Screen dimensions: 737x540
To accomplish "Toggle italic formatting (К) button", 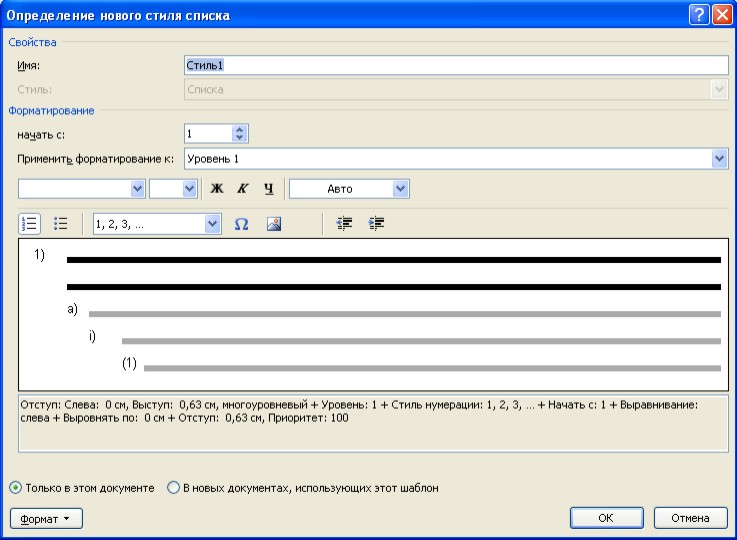I will [242, 188].
